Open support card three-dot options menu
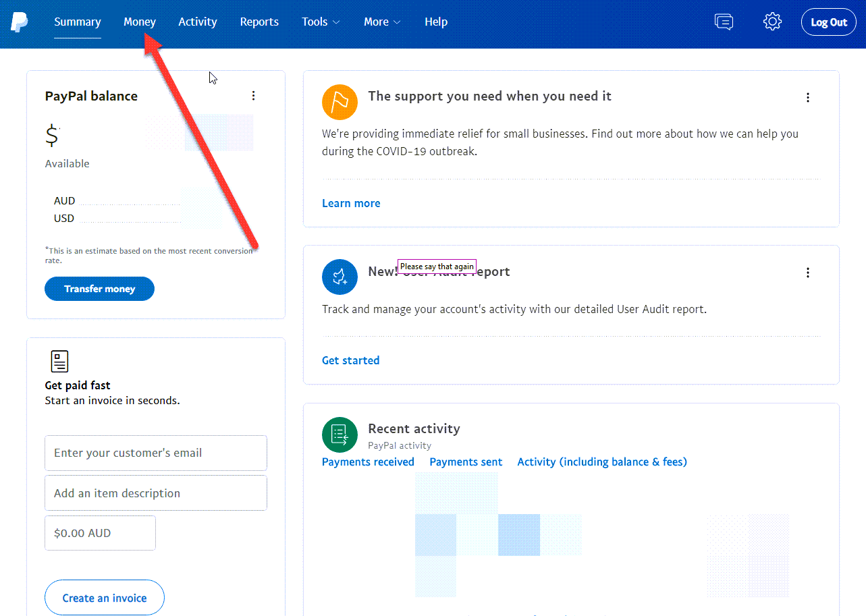 tap(807, 97)
